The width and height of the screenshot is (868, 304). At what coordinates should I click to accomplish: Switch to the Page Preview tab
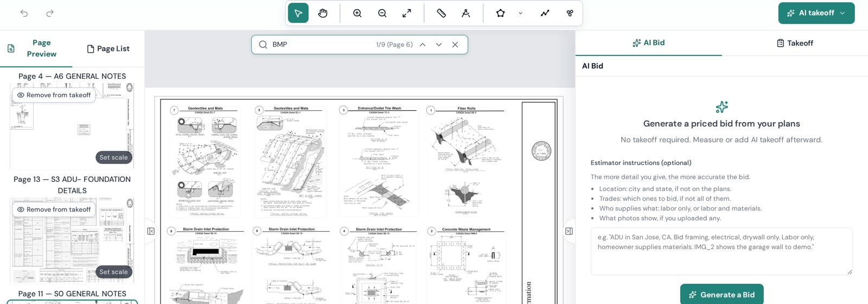coord(36,48)
